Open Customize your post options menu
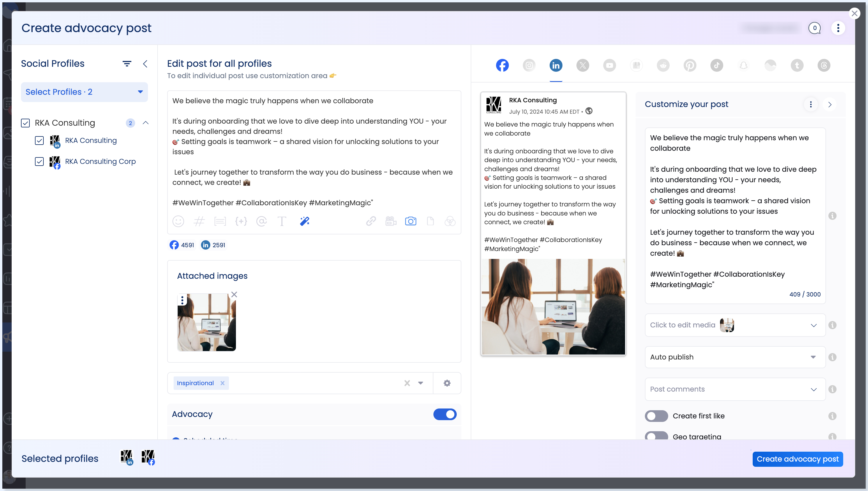868x491 pixels. pos(811,105)
